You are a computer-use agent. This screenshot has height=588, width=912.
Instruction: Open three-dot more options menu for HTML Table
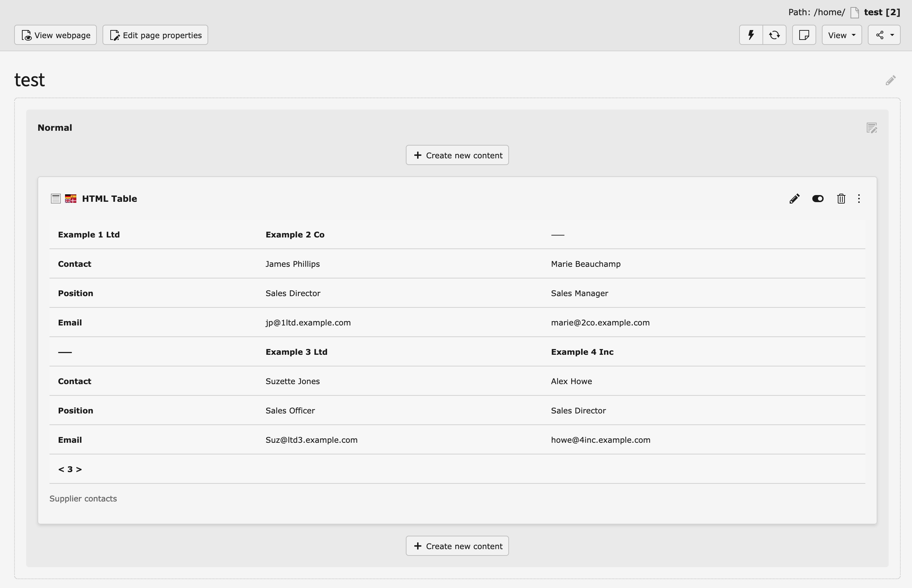859,199
